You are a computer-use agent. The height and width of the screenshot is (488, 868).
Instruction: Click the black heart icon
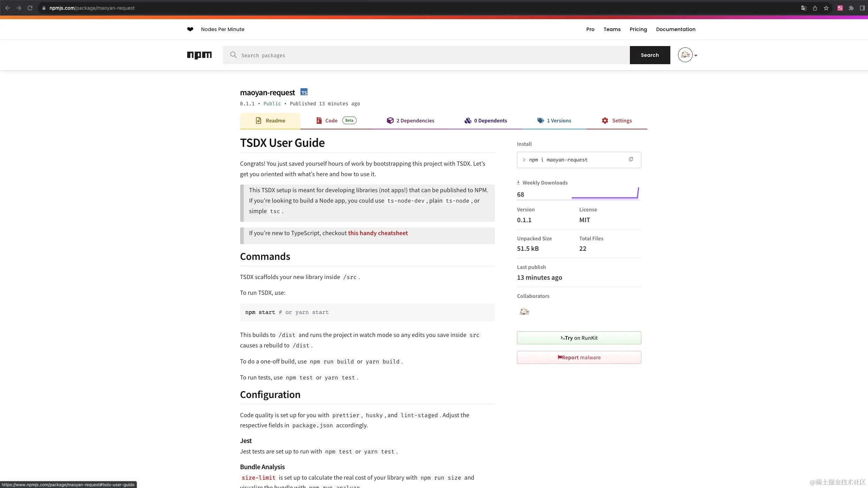point(190,29)
